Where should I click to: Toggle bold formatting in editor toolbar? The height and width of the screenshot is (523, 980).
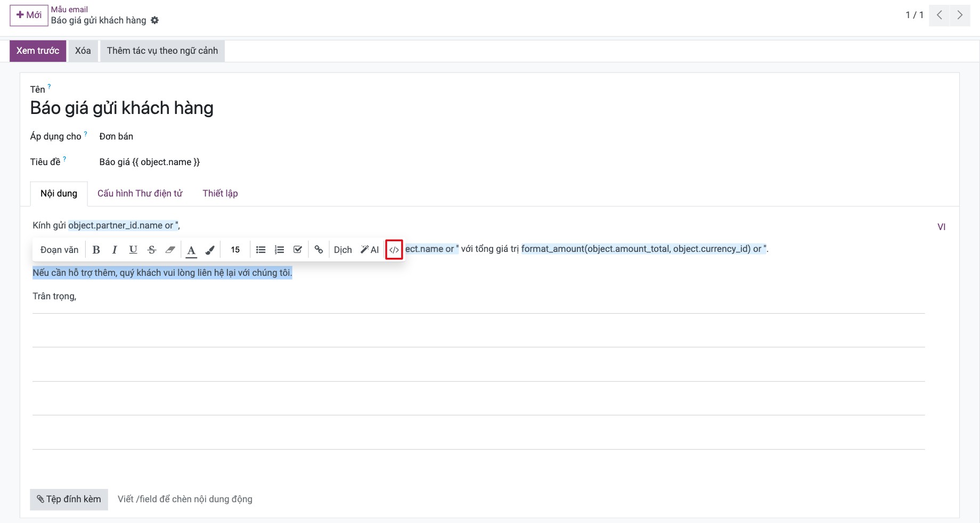tap(96, 250)
